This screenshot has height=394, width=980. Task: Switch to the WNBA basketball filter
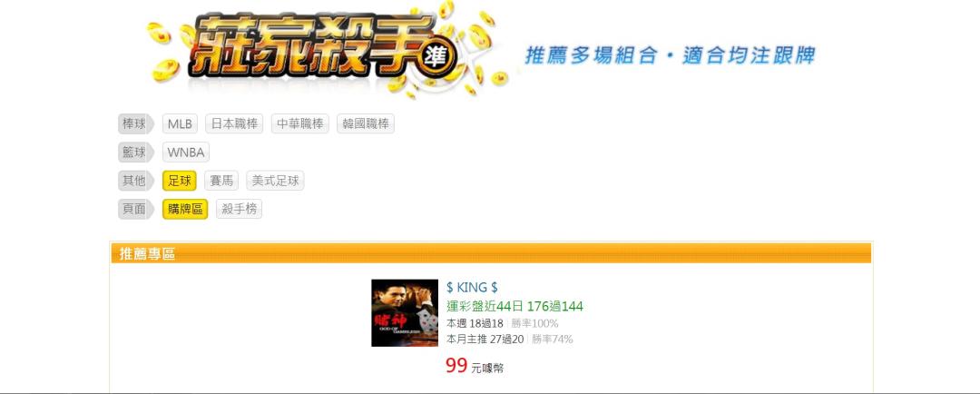coord(186,153)
